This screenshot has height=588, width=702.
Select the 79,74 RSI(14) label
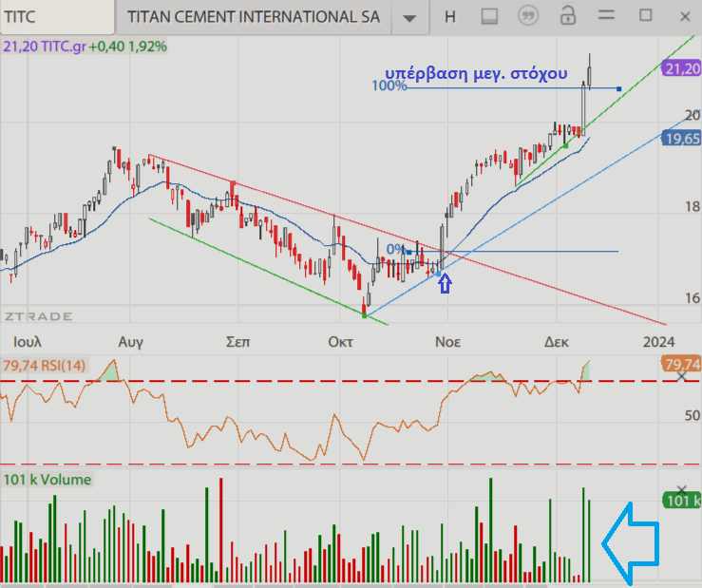pyautogui.click(x=44, y=366)
